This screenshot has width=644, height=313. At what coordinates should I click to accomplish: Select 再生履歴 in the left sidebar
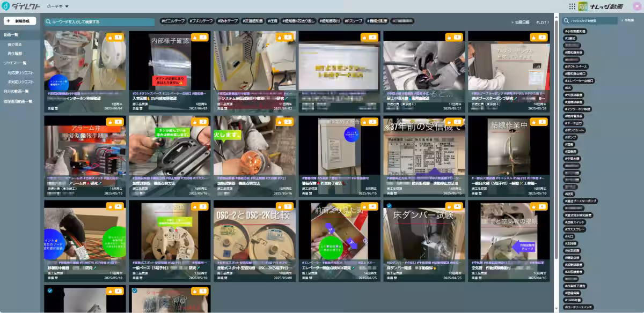pyautogui.click(x=15, y=54)
